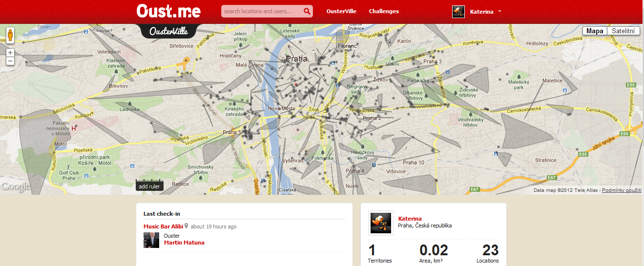The image size is (644, 266).
Task: Click 'about 19 hours ago' timestamp
Action: 213,226
